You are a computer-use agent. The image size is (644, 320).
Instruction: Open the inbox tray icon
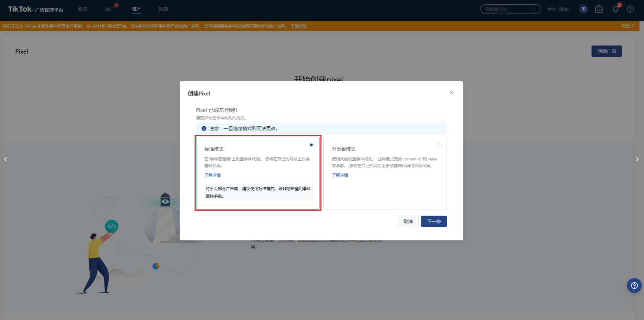click(x=599, y=9)
